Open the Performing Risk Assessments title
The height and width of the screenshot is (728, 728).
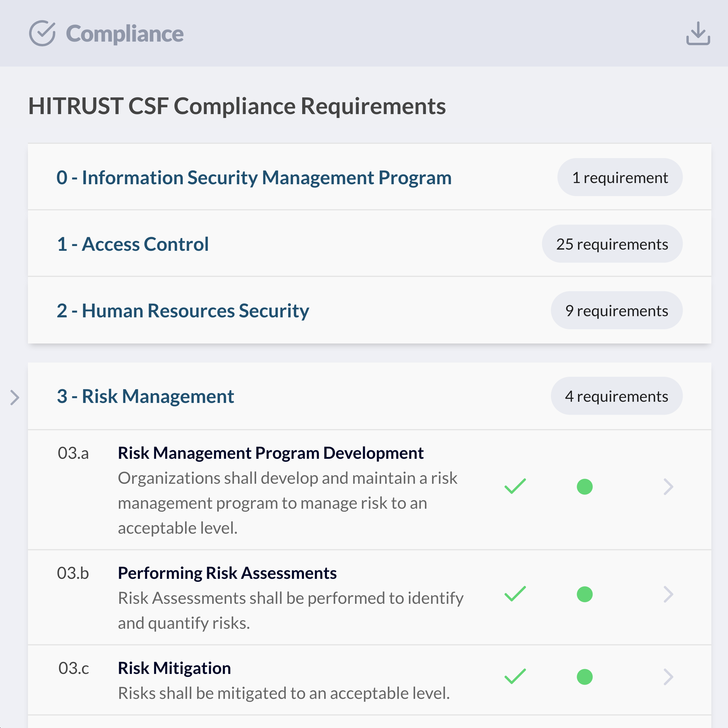tap(227, 573)
